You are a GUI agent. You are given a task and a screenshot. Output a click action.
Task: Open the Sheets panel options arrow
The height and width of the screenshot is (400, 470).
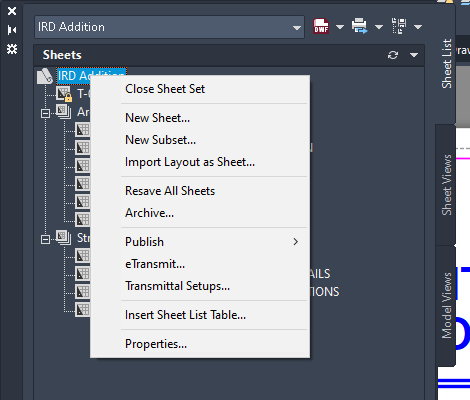(414, 55)
